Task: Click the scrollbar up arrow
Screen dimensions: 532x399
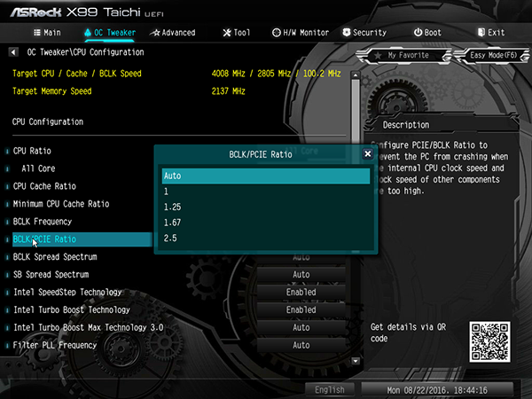Action: (x=356, y=75)
